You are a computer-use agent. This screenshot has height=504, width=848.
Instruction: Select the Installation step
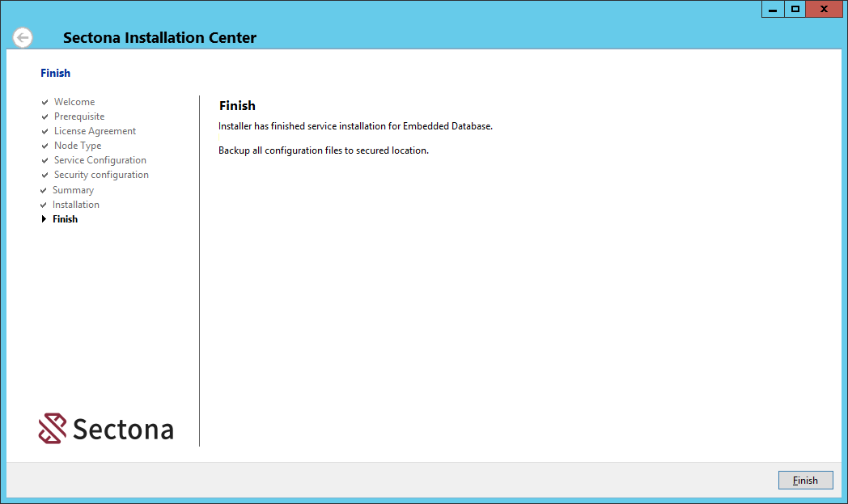76,205
